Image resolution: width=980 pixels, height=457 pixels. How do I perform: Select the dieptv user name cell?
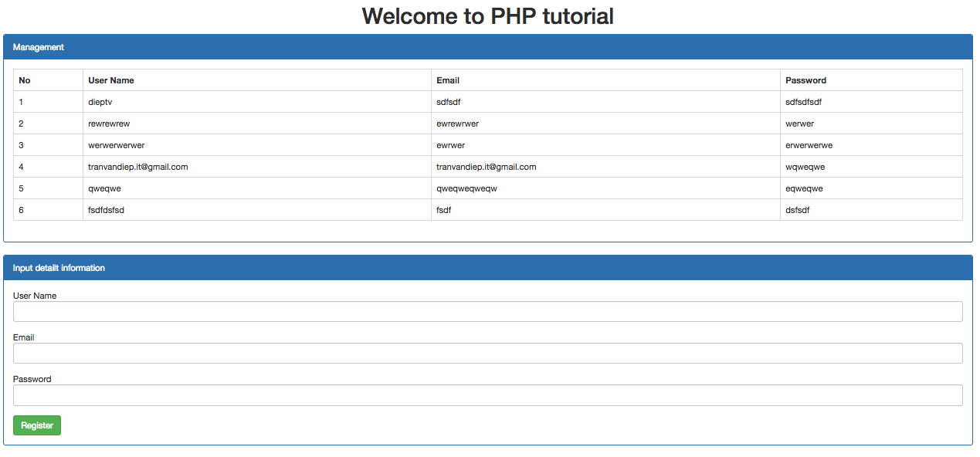pyautogui.click(x=101, y=102)
